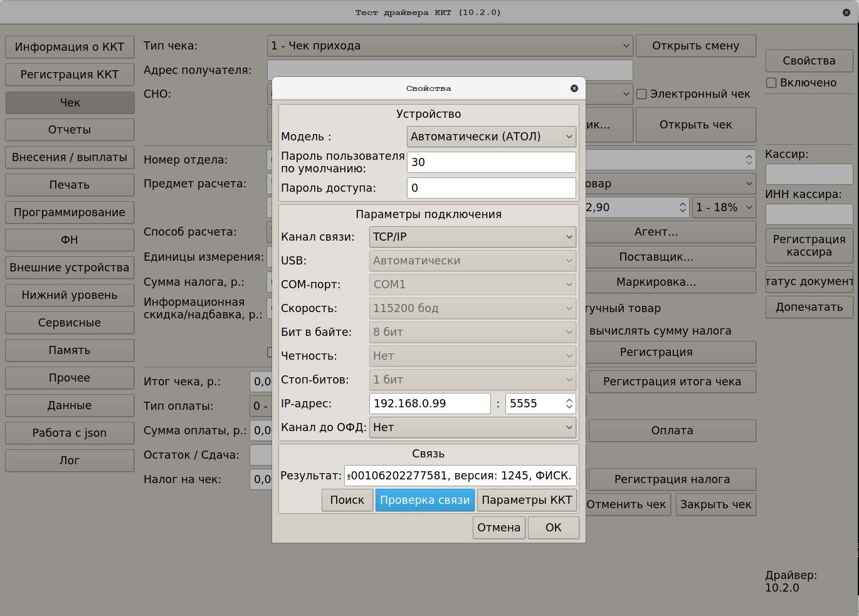Select the Лог section button

[x=70, y=461]
